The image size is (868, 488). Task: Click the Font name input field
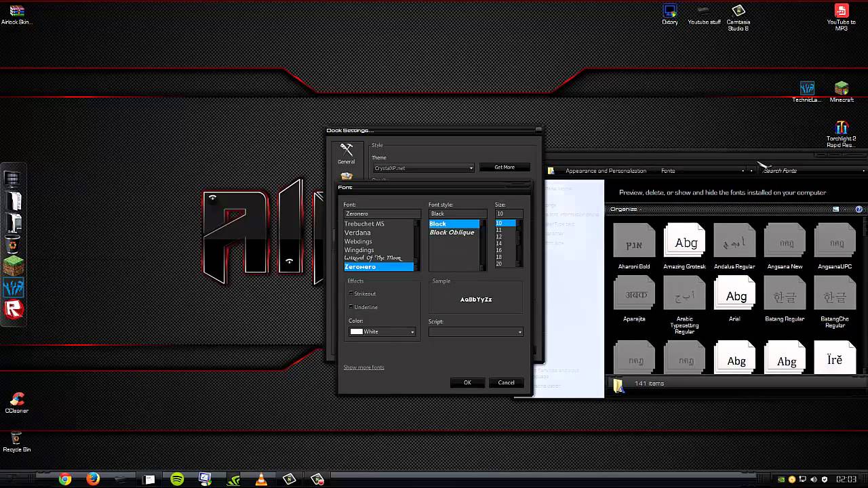(x=382, y=213)
